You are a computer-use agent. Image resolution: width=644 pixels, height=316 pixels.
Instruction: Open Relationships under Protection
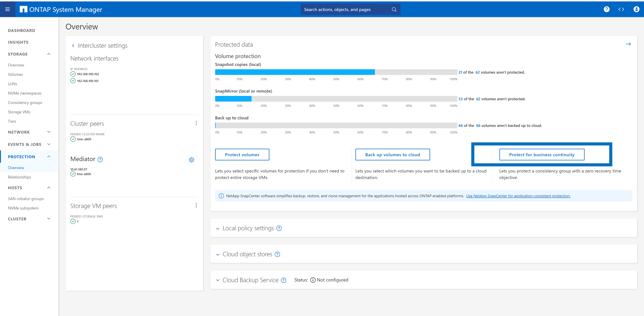[20, 177]
